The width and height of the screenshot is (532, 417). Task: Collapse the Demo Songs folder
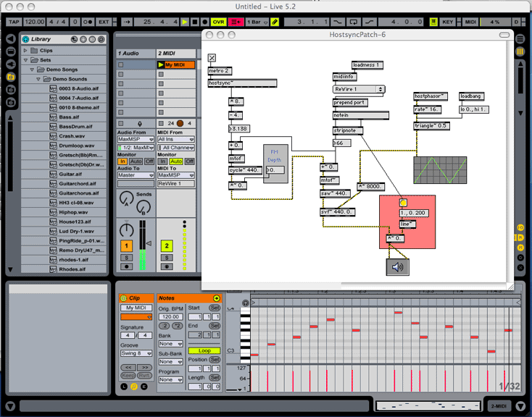click(x=32, y=69)
